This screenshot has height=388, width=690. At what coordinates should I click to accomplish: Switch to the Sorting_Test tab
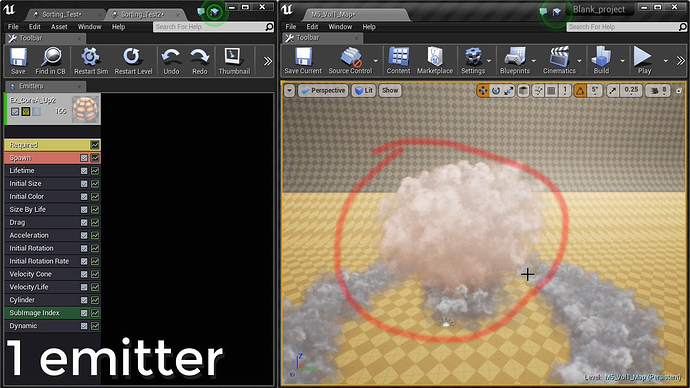click(x=62, y=15)
